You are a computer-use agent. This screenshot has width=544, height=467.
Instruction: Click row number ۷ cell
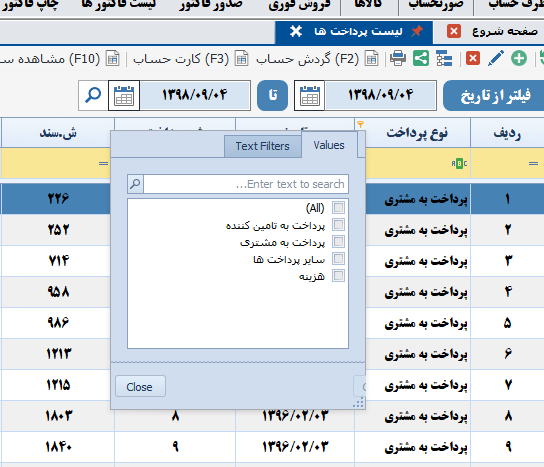507,385
